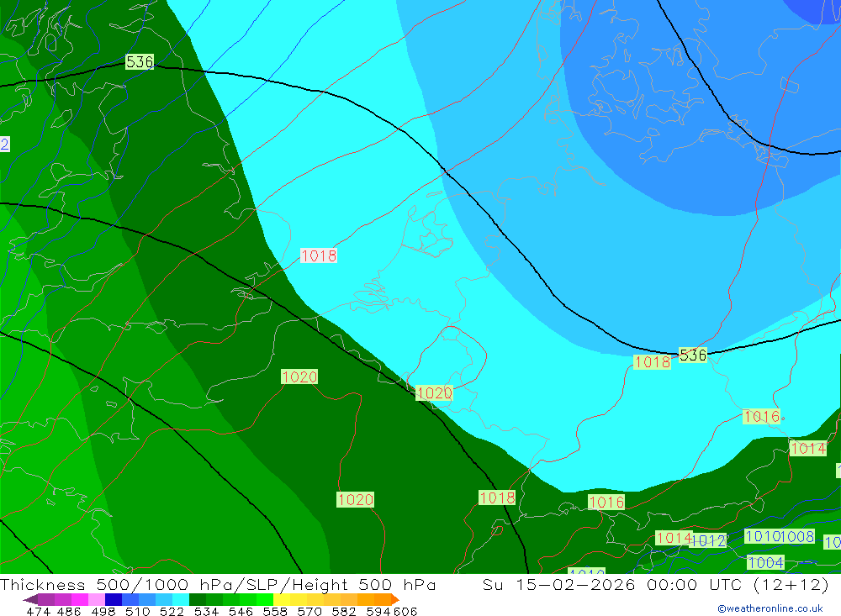The image size is (841, 616).
Task: Click the legend value 606
Action: pyautogui.click(x=405, y=612)
